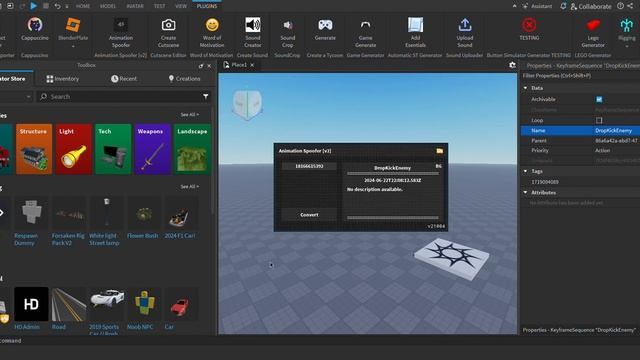Open the Structure category tile
The image size is (640, 360).
tap(34, 149)
